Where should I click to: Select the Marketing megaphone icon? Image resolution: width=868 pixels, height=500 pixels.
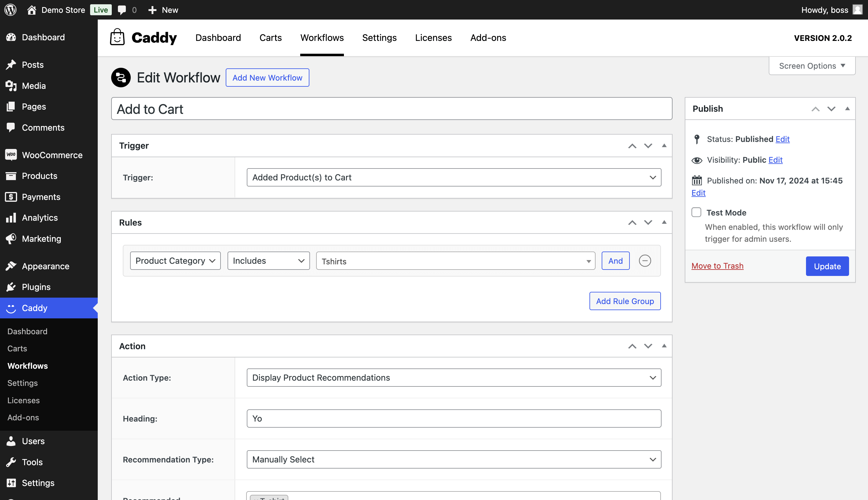coord(11,239)
